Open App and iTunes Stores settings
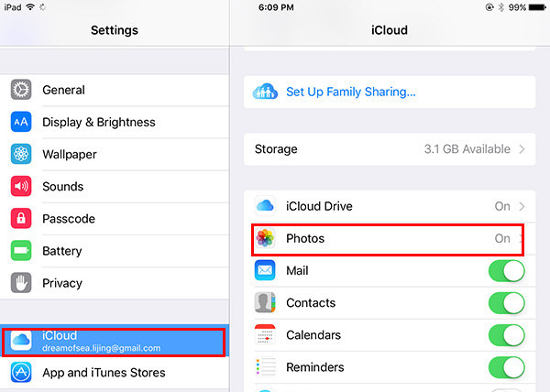Viewport: 550px width, 392px height. (115, 373)
